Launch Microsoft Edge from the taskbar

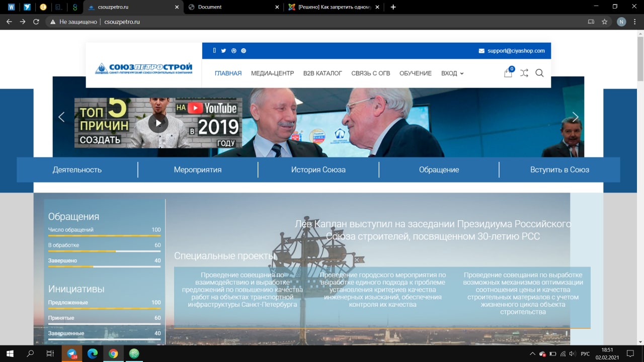click(x=93, y=353)
